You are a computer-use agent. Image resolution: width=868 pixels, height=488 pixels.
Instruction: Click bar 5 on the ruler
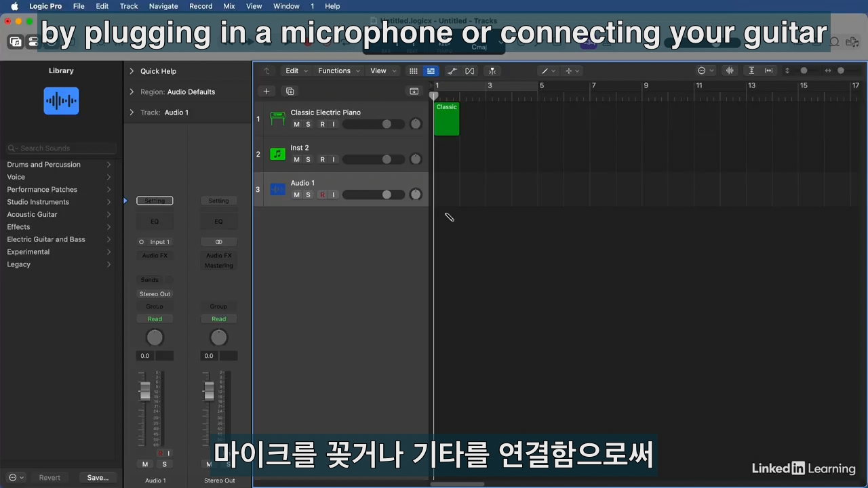(541, 86)
